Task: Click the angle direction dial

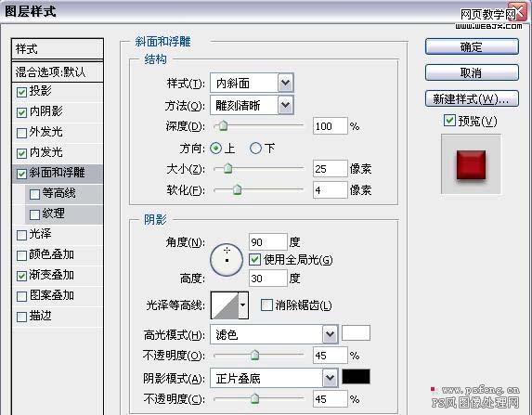Action: click(x=227, y=260)
